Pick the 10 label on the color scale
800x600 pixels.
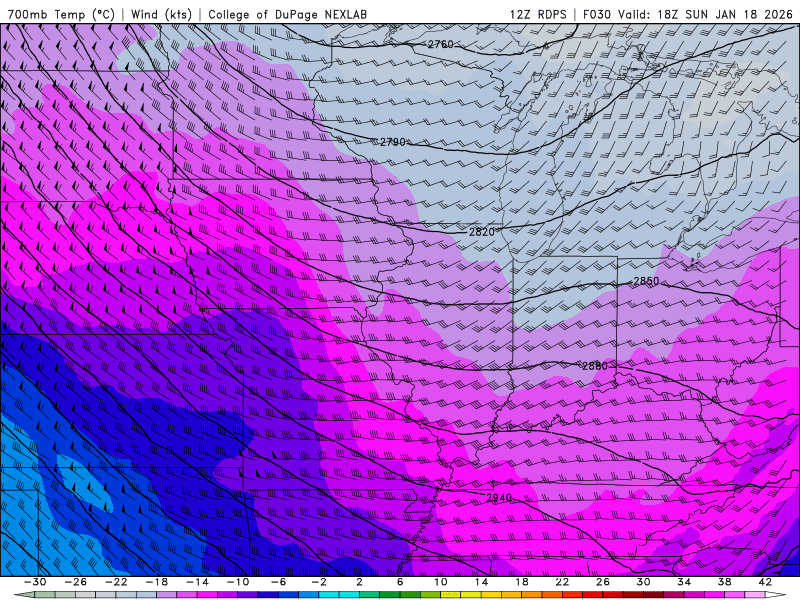pos(441,582)
